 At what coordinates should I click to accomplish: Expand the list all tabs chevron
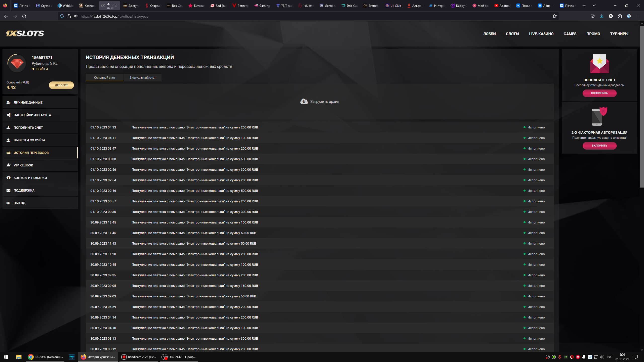(594, 6)
